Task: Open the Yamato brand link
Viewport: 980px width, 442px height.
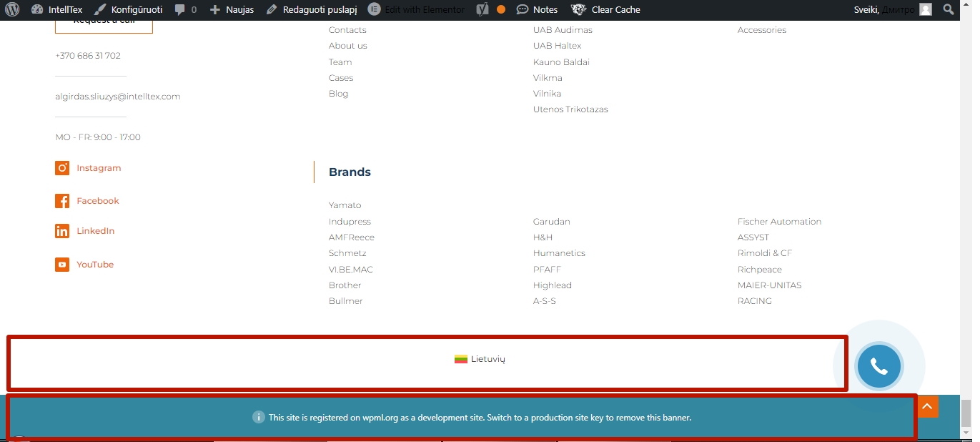Action: click(x=345, y=205)
